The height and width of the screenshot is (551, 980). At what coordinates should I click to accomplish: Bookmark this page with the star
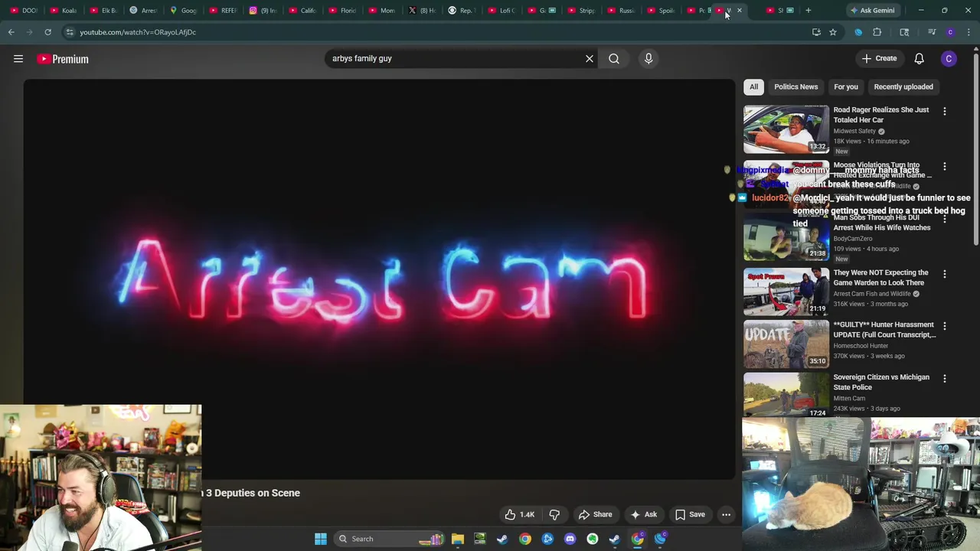pos(833,32)
